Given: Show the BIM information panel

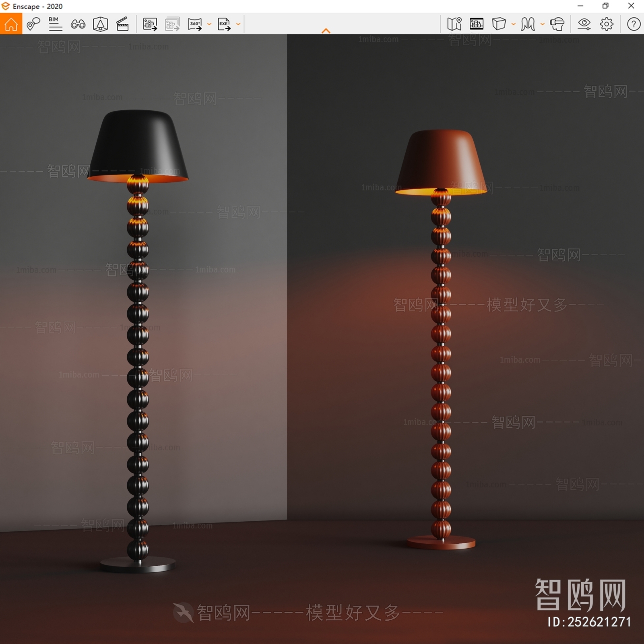Looking at the screenshot, I should coord(55,24).
